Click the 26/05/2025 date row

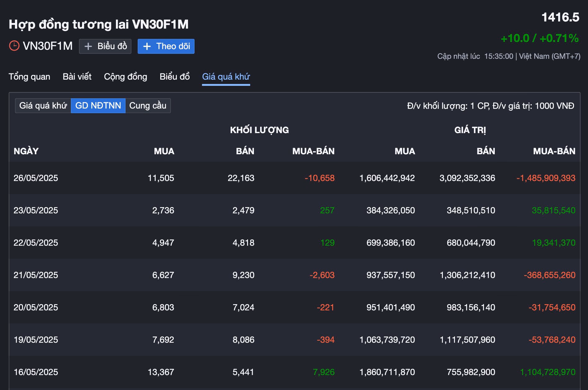(36, 178)
